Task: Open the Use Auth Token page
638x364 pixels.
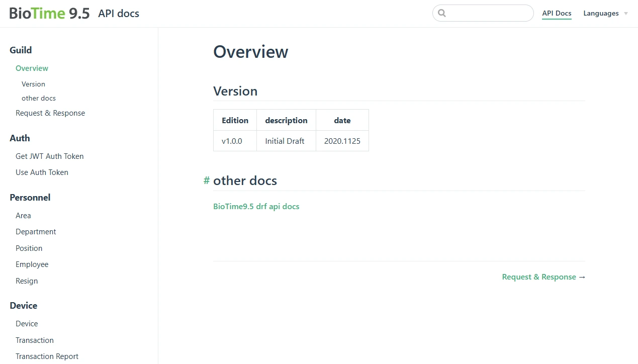Action: (x=42, y=172)
